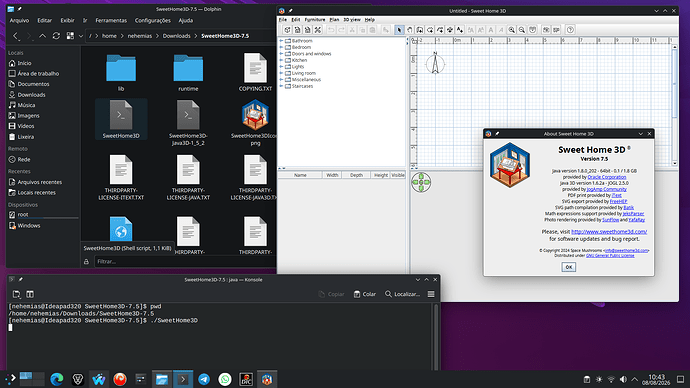
Task: Click the volume icon in the system tray
Action: point(623,379)
